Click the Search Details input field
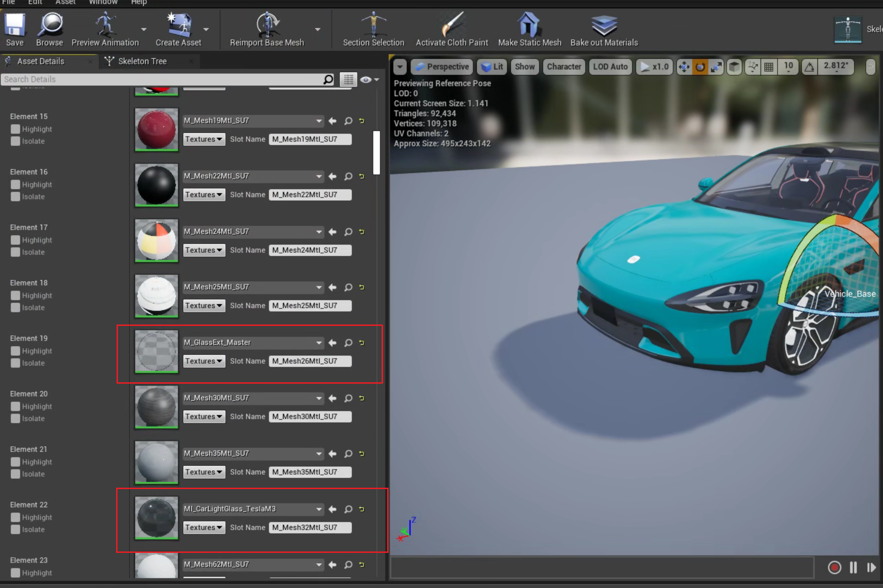883x588 pixels. [x=162, y=80]
